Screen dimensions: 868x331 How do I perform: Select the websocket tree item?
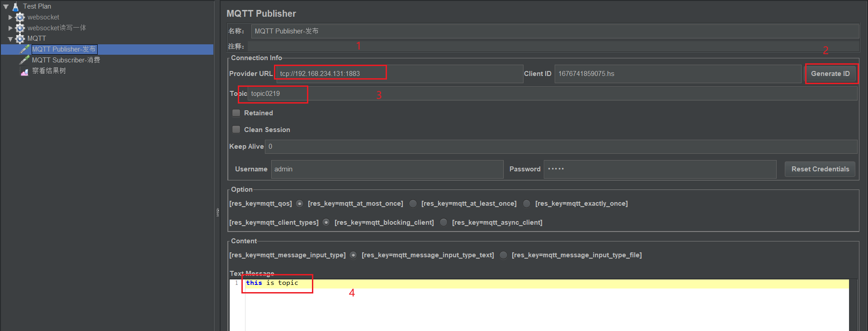[x=43, y=17]
